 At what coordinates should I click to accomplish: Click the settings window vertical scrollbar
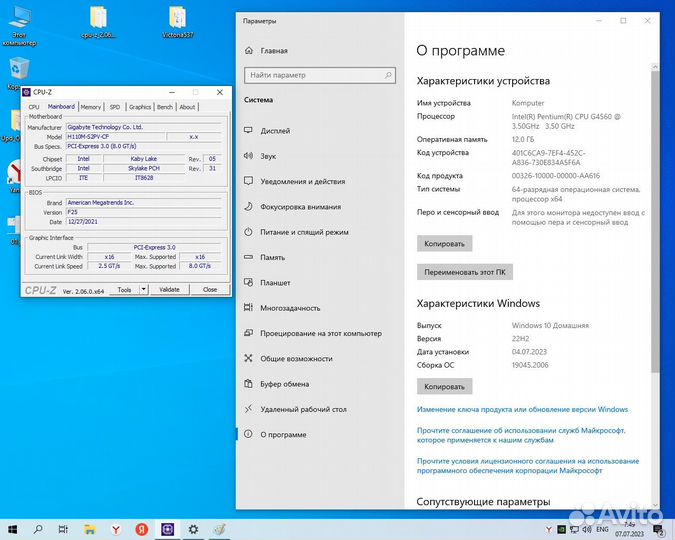pos(655,220)
